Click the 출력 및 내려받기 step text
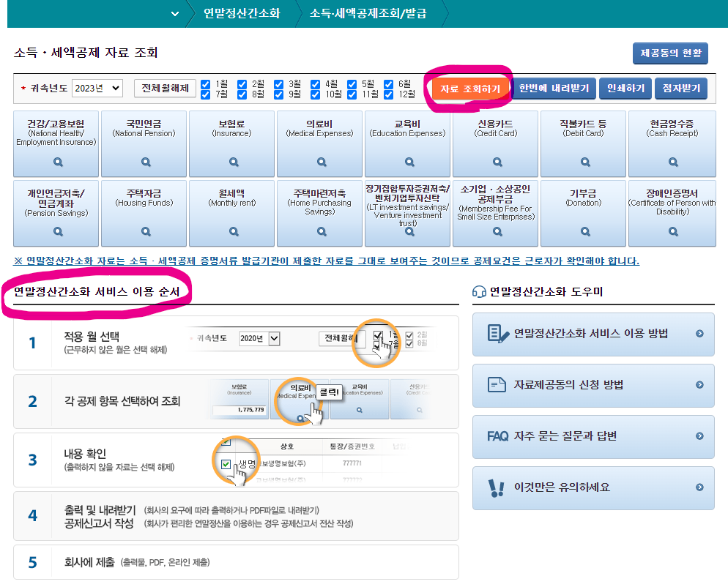This screenshot has height=587, width=728. click(100, 510)
